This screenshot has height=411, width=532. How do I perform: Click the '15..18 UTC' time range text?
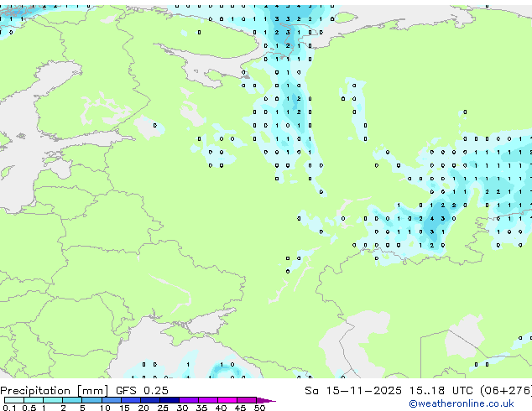click(441, 391)
